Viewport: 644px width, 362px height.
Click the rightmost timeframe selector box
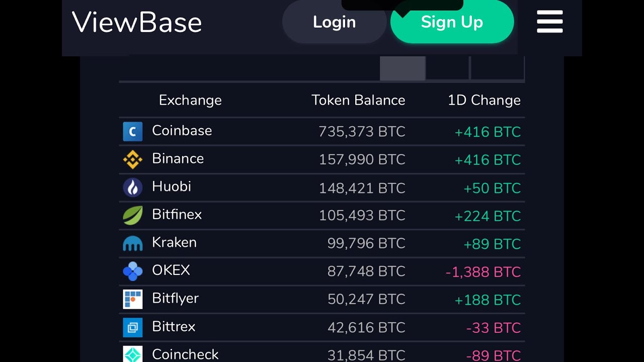pyautogui.click(x=497, y=69)
